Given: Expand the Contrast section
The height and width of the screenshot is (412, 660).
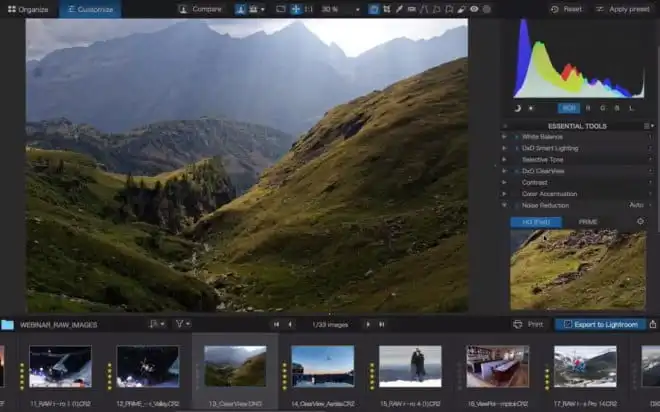Looking at the screenshot, I should click(504, 182).
